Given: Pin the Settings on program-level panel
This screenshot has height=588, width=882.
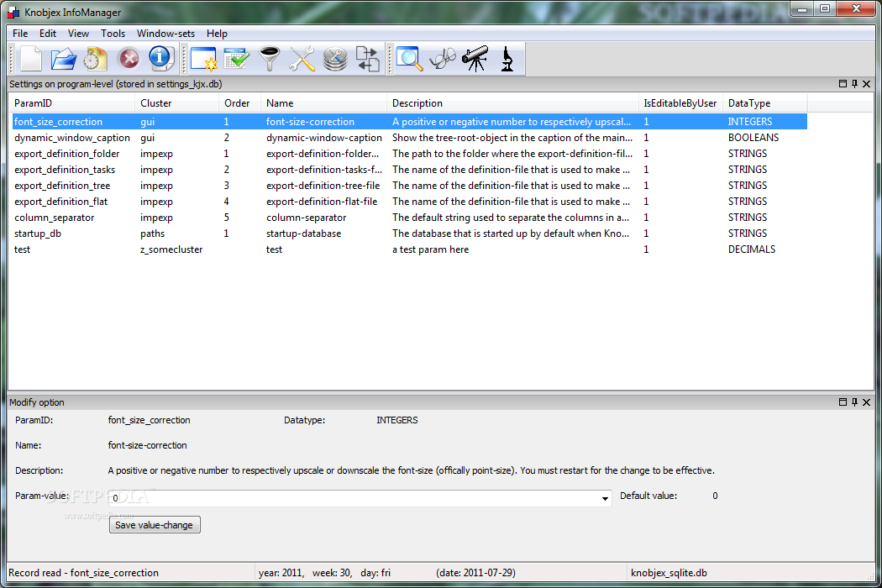Looking at the screenshot, I should click(x=854, y=84).
